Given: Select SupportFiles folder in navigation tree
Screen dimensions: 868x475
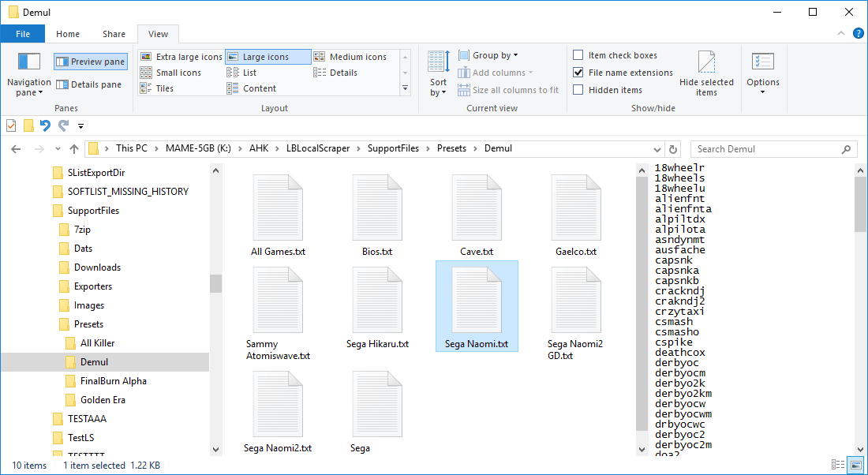Looking at the screenshot, I should pyautogui.click(x=86, y=211).
